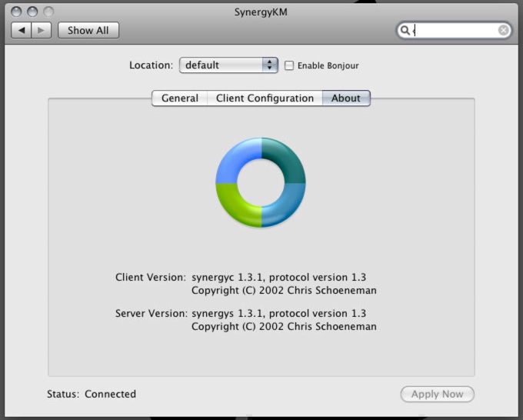
Task: Open the Client Configuration tab
Action: click(x=265, y=98)
